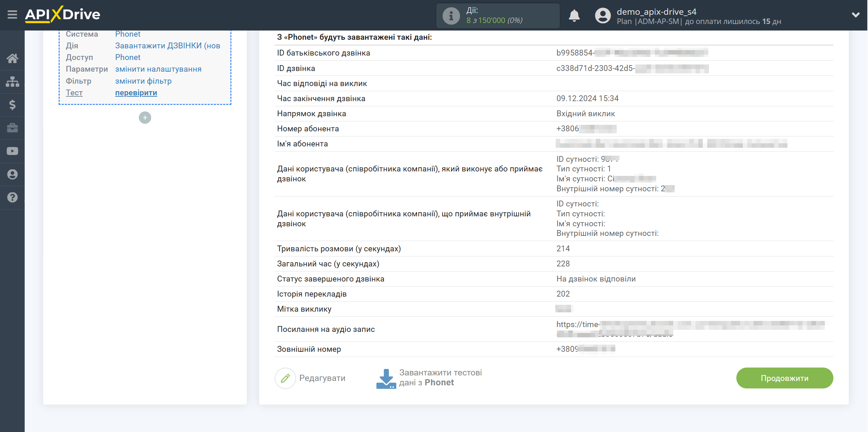Screen dimensions: 868x432
Task: Click 'Завантажити тестові дані з Phonet'
Action: click(440, 377)
